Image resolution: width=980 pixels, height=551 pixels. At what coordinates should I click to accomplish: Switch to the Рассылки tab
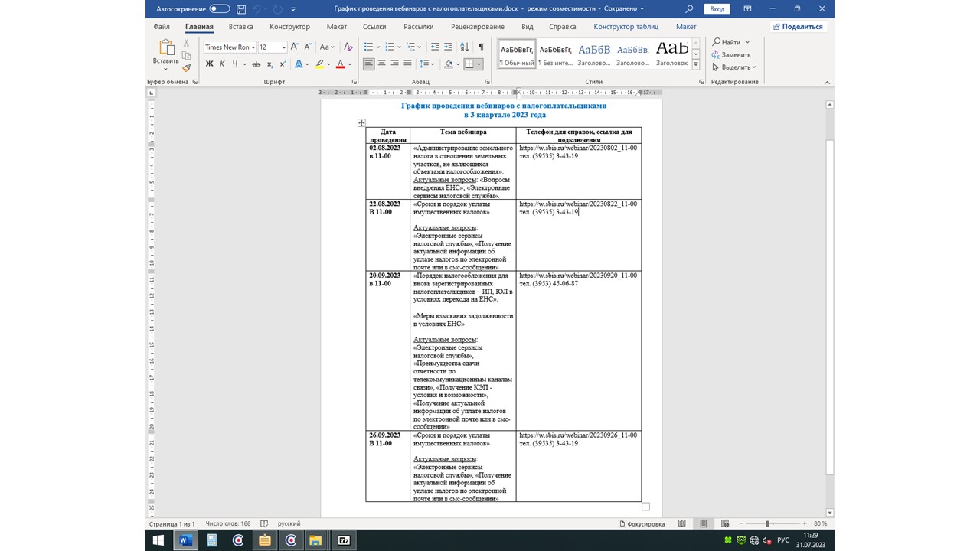click(x=419, y=27)
